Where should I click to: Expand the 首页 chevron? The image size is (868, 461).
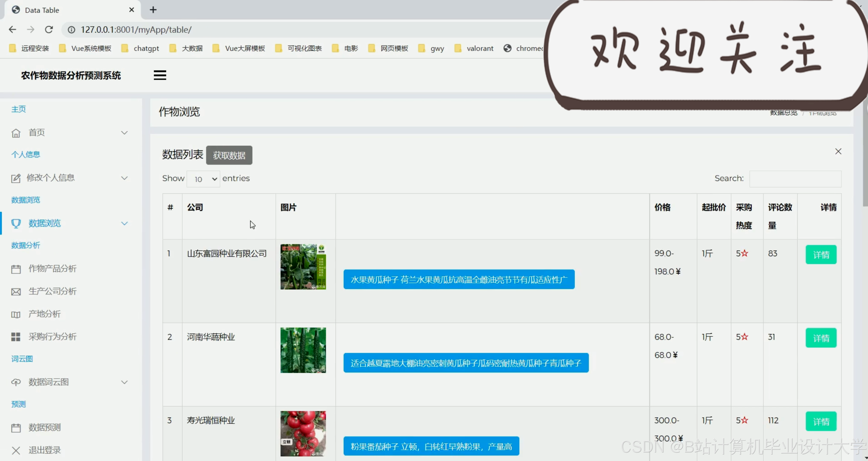point(124,133)
